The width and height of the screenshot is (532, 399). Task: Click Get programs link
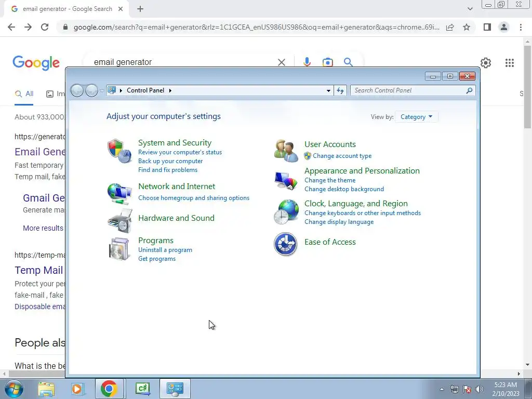[157, 259]
